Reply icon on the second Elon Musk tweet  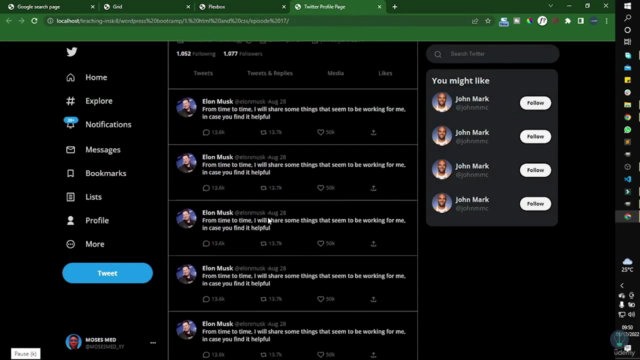206,188
